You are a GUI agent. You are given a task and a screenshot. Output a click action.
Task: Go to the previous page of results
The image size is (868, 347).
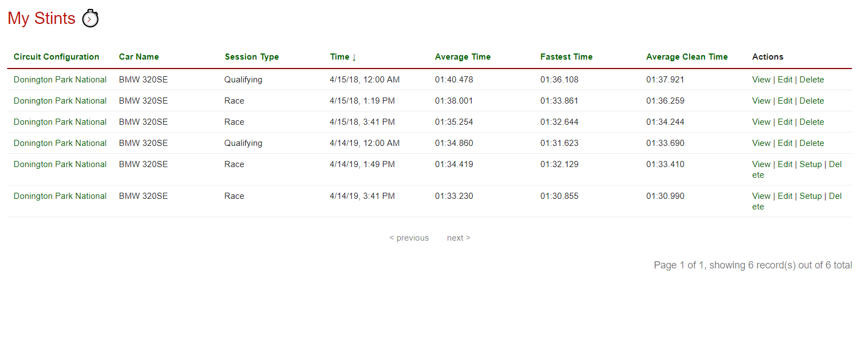click(409, 238)
